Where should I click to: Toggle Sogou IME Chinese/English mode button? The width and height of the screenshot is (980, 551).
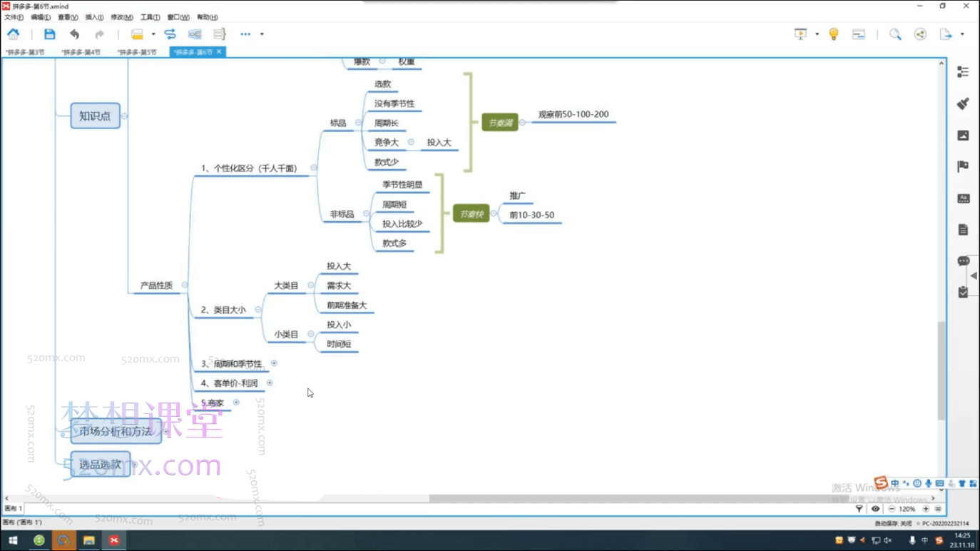pos(894,484)
